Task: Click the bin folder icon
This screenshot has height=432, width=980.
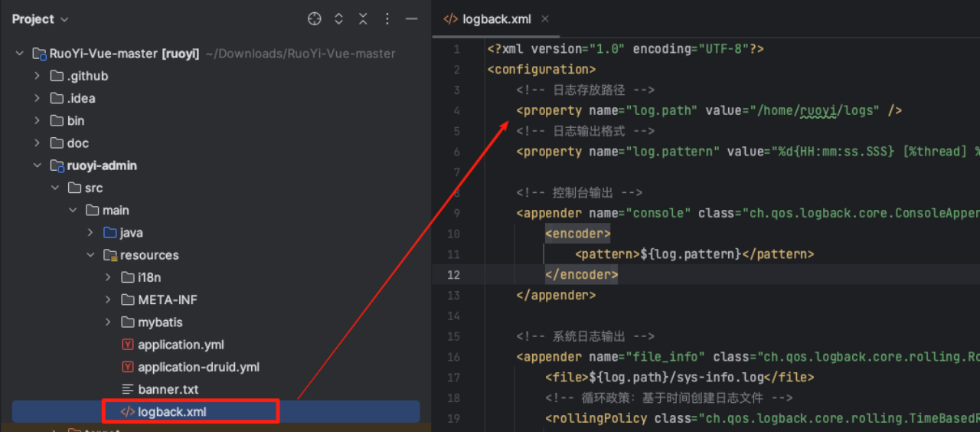Action: click(57, 120)
